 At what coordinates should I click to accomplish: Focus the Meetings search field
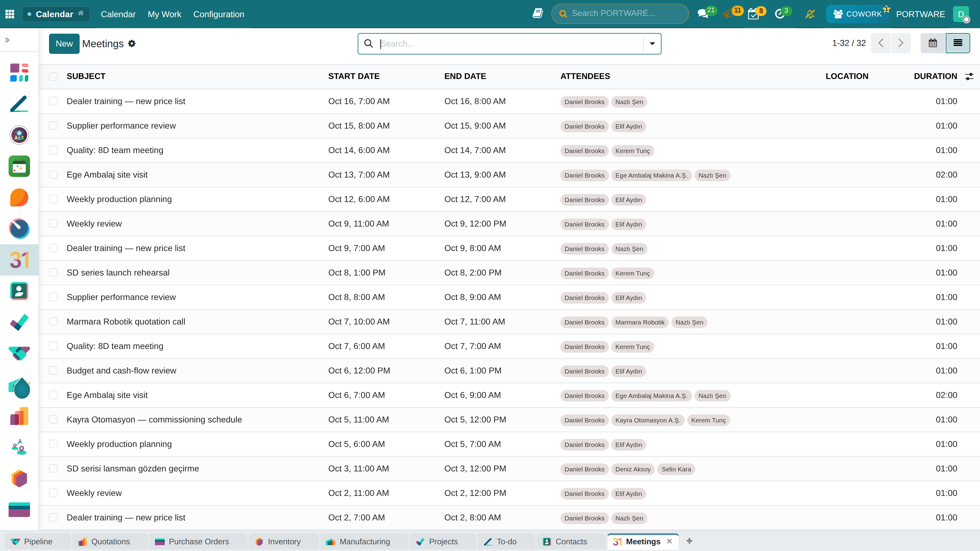(511, 43)
